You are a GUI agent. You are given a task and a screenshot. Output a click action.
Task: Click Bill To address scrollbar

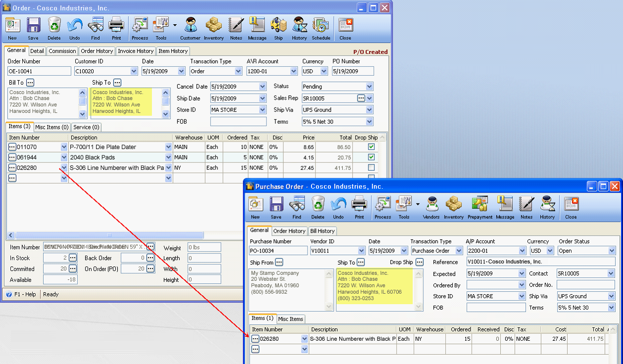pos(83,103)
